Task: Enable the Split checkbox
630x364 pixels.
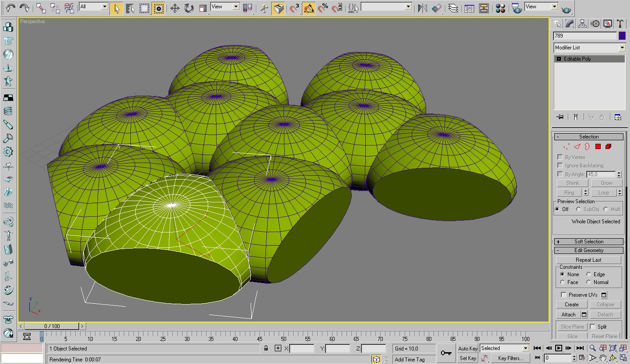Action: [x=592, y=326]
